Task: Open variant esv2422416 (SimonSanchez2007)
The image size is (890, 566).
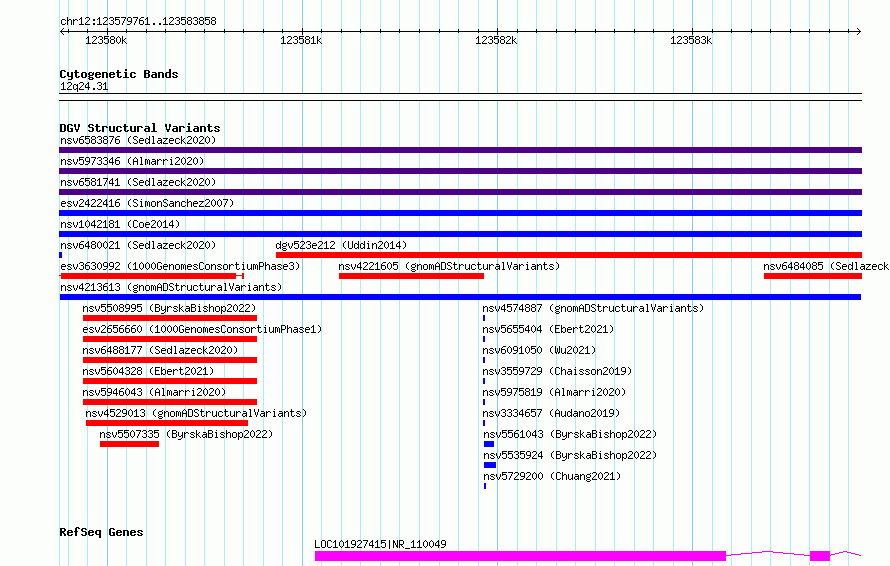Action: [x=147, y=203]
